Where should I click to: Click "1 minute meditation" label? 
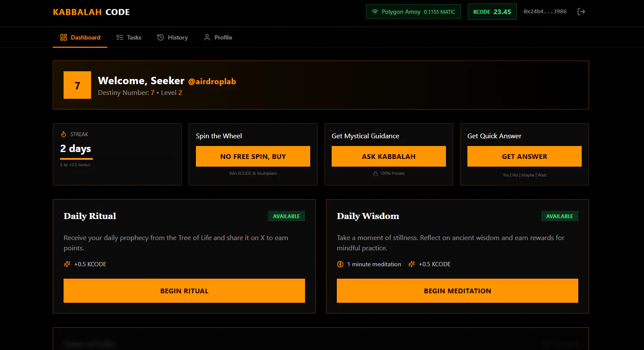[x=374, y=264]
